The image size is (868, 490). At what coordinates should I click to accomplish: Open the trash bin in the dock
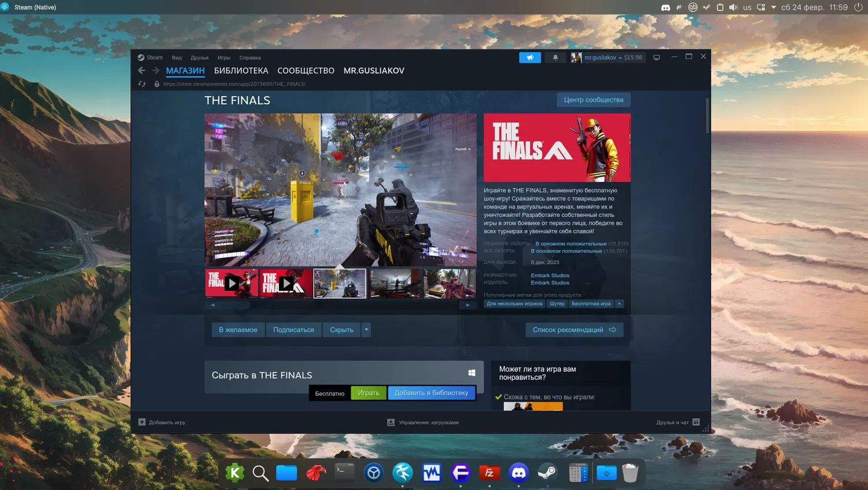630,473
